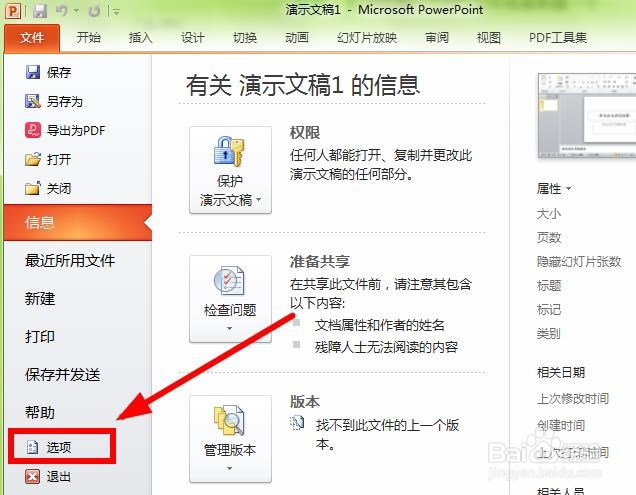Viewport: 636px width, 495px height.
Task: Click the 检查问题 checklist icon
Action: [229, 281]
